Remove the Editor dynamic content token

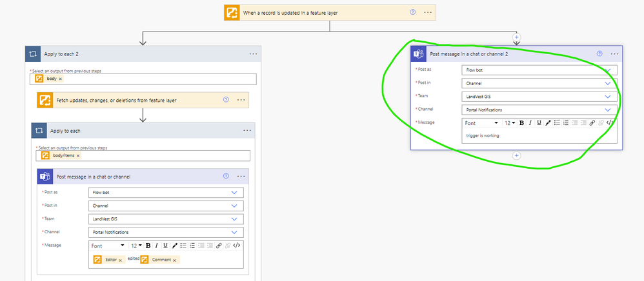pos(120,260)
